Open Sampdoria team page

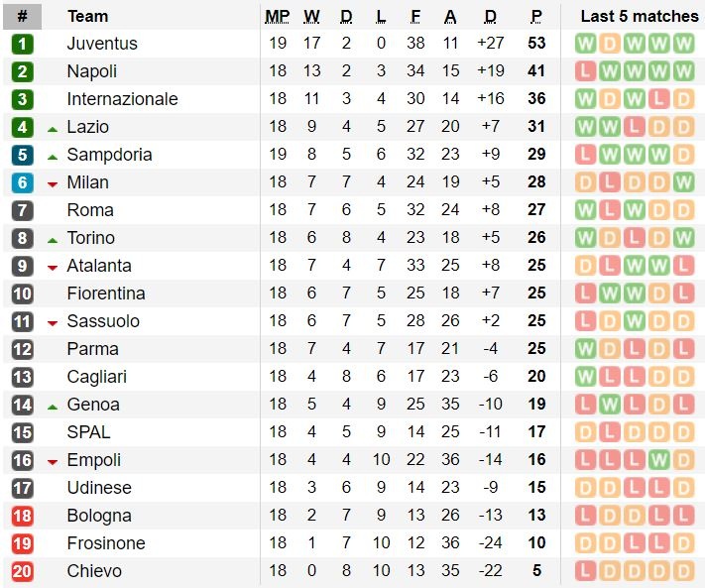pyautogui.click(x=109, y=155)
